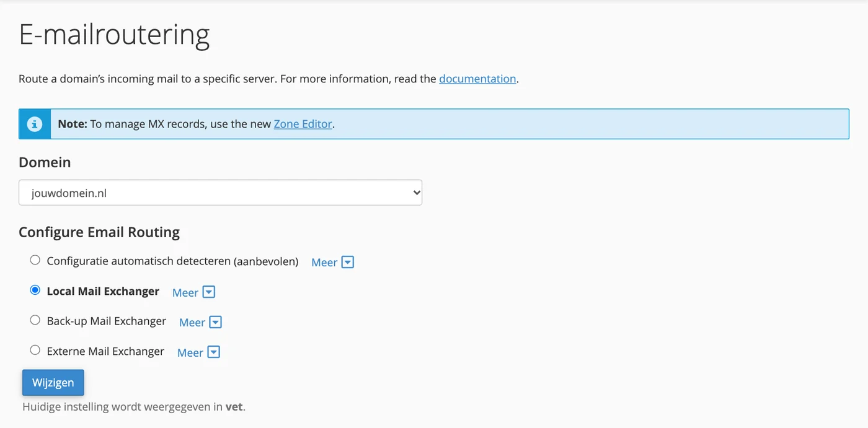Expand Meer beside Externe Mail Exchanger
Image resolution: width=868 pixels, height=428 pixels.
[198, 352]
